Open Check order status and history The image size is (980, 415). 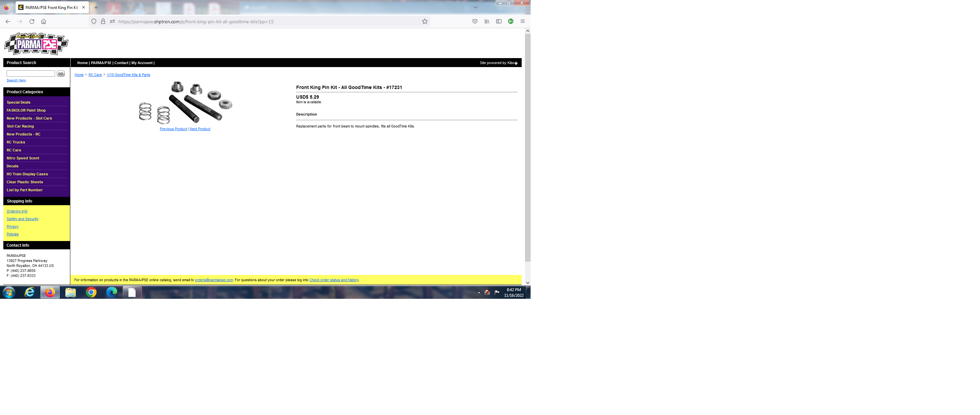[334, 280]
